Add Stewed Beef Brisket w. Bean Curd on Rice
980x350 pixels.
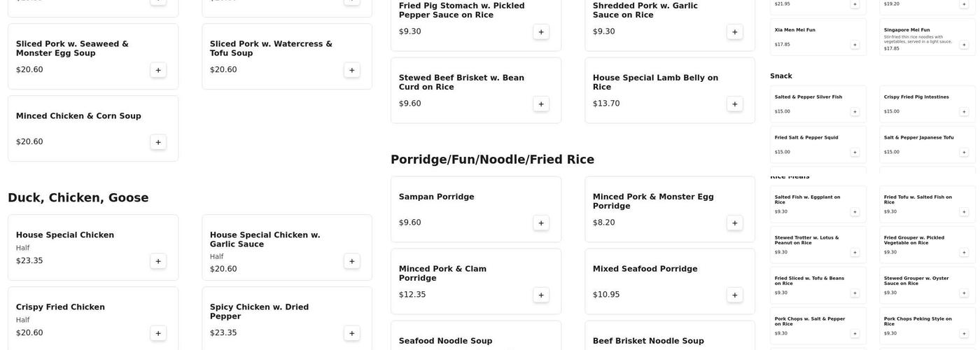click(541, 104)
